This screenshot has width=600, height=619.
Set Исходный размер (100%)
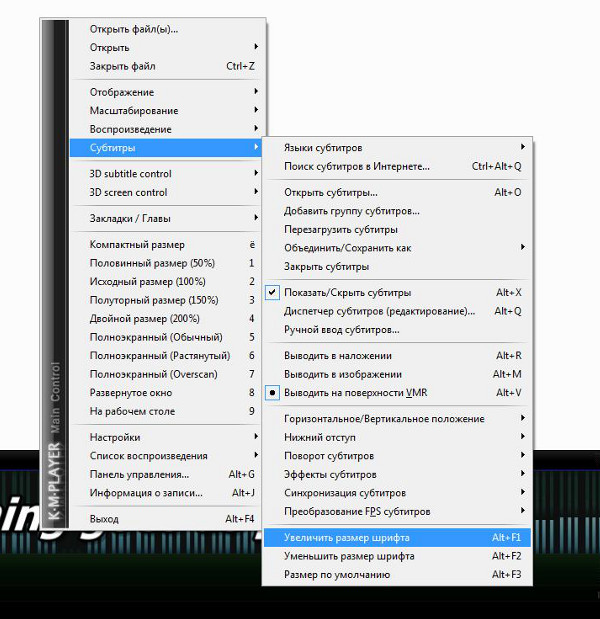point(165,282)
